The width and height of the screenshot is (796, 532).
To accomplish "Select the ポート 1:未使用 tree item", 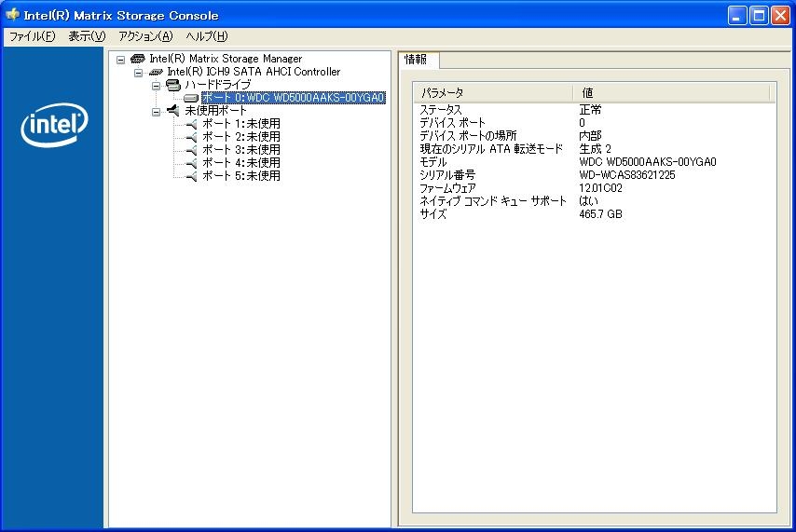I will point(241,124).
